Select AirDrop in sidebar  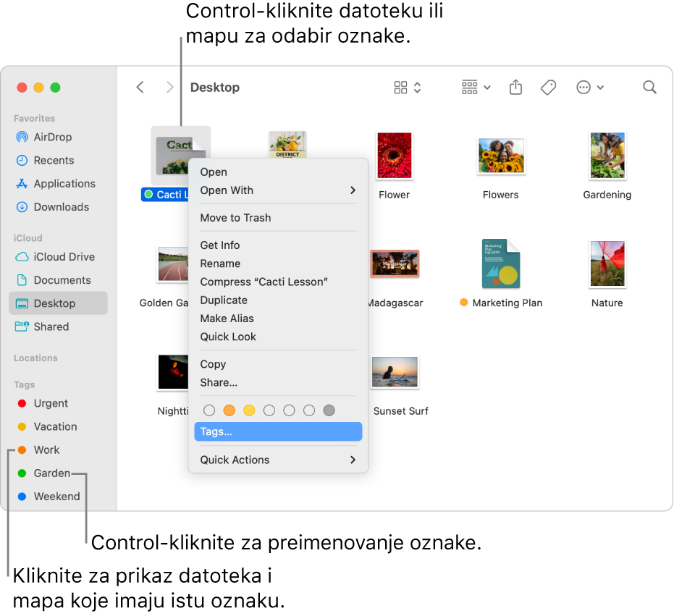tap(58, 137)
